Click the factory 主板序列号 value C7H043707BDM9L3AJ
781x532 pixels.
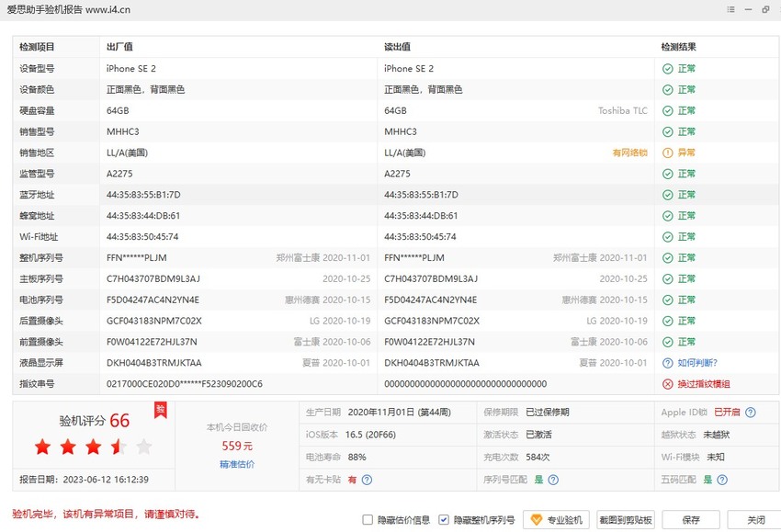click(153, 279)
